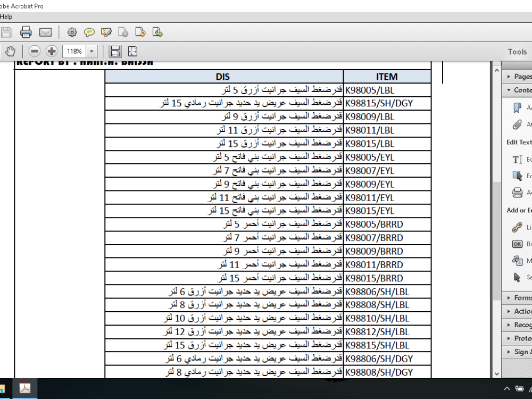Click the scroll up arrow of document
The image size is (532, 399).
point(497,70)
